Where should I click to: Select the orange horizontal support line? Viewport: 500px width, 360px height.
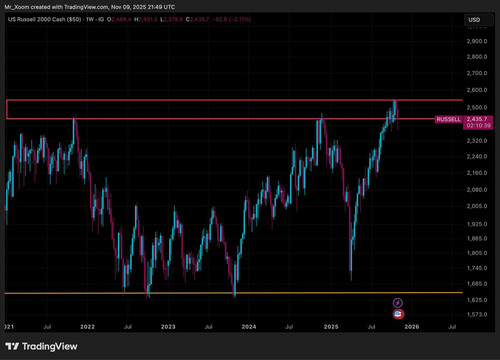coord(233,293)
